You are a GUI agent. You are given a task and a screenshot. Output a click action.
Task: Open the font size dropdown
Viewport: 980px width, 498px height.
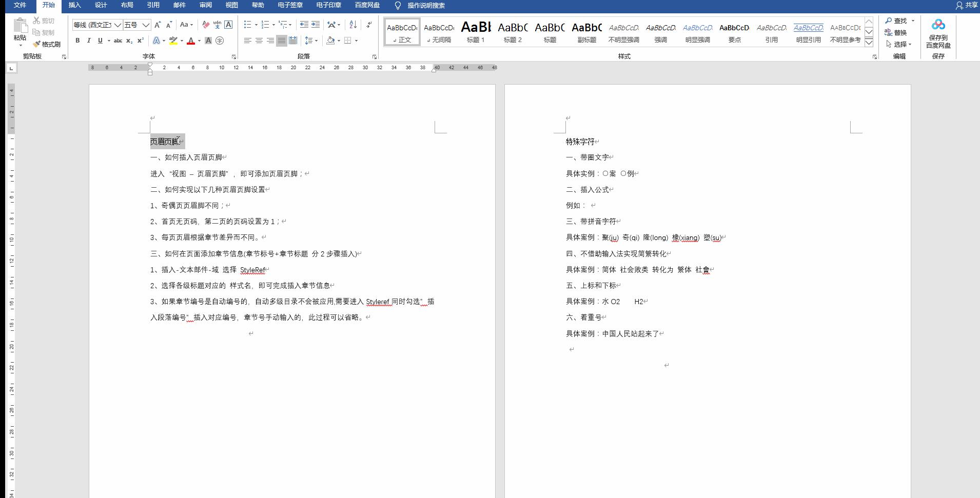coord(146,25)
